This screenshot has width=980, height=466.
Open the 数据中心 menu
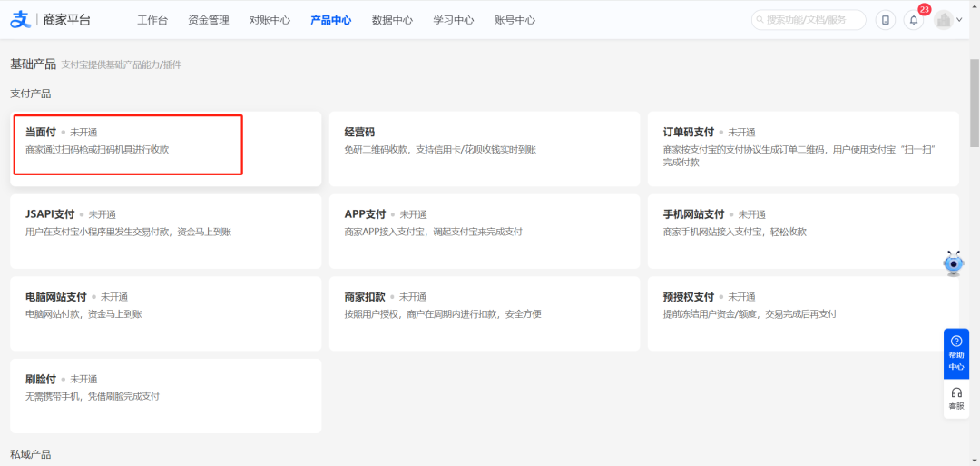click(393, 20)
